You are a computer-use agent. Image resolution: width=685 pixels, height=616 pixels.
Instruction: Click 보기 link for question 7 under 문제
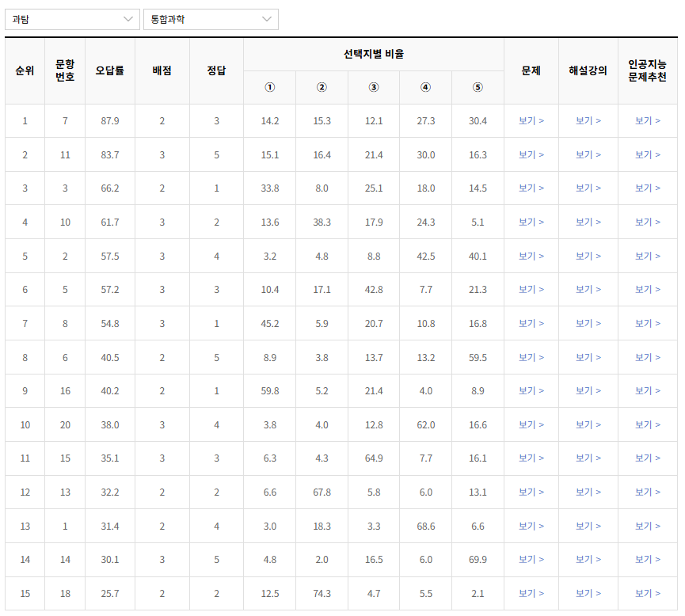pos(532,120)
